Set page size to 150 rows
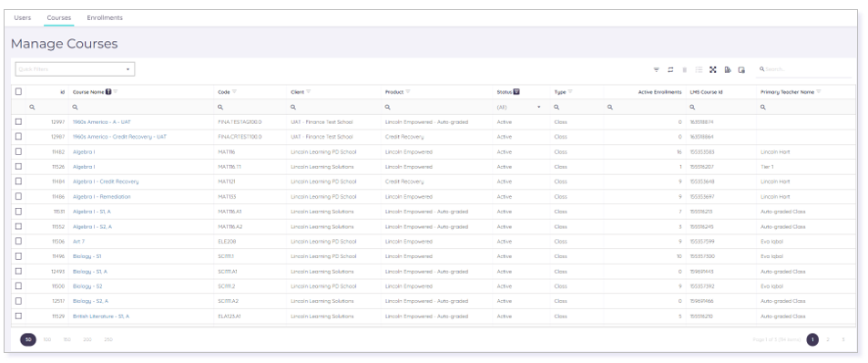Image resolution: width=868 pixels, height=363 pixels. click(x=67, y=339)
